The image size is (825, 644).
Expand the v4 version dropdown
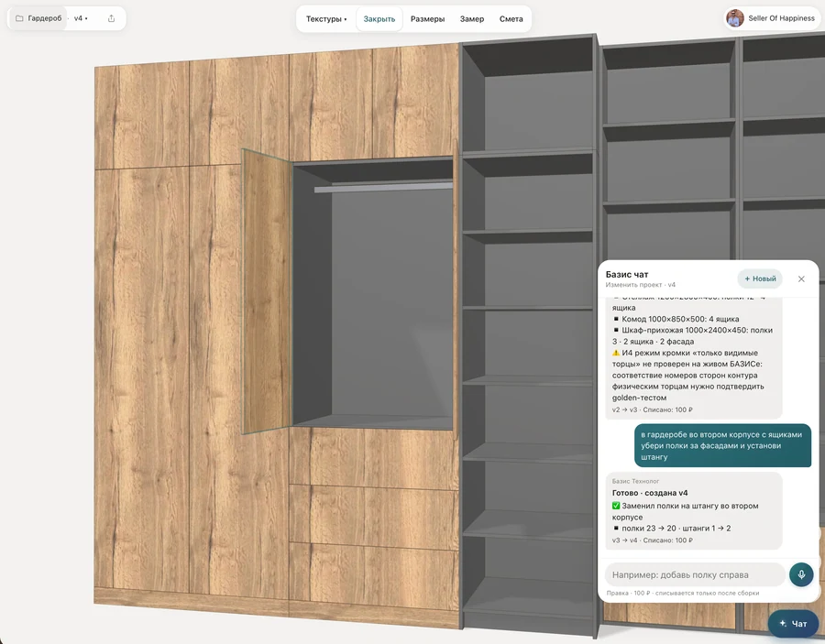click(81, 18)
